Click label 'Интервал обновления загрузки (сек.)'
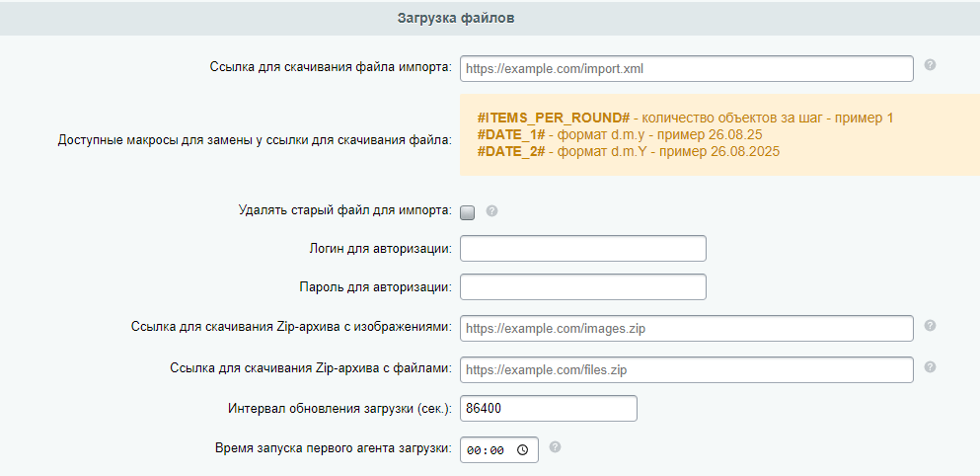980x476 pixels. pos(340,409)
